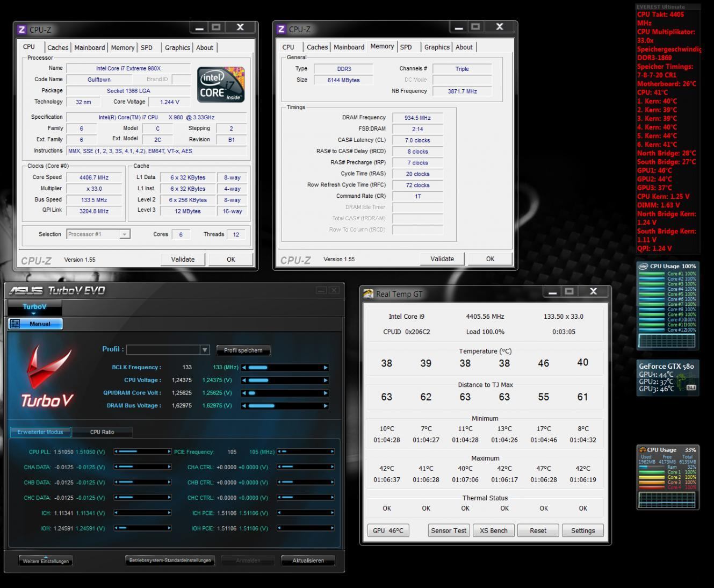
Task: Decrease PCIE Frequency with left arrow
Action: click(x=280, y=452)
